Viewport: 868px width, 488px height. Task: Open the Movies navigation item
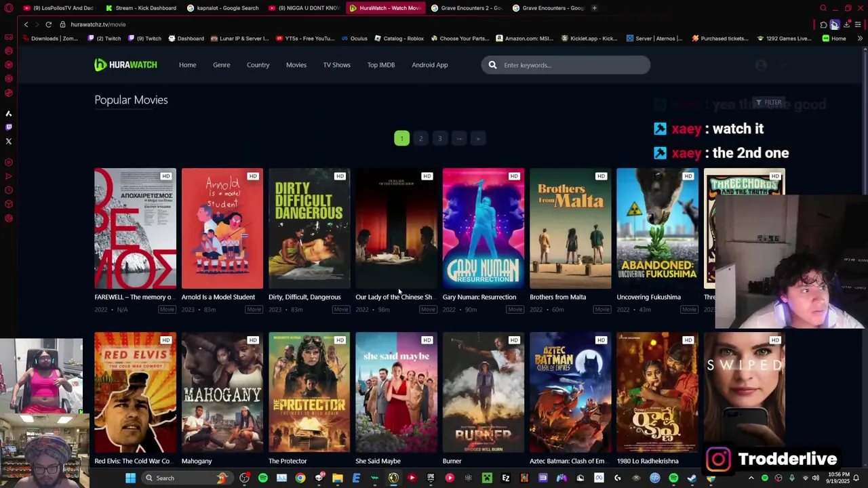[296, 65]
